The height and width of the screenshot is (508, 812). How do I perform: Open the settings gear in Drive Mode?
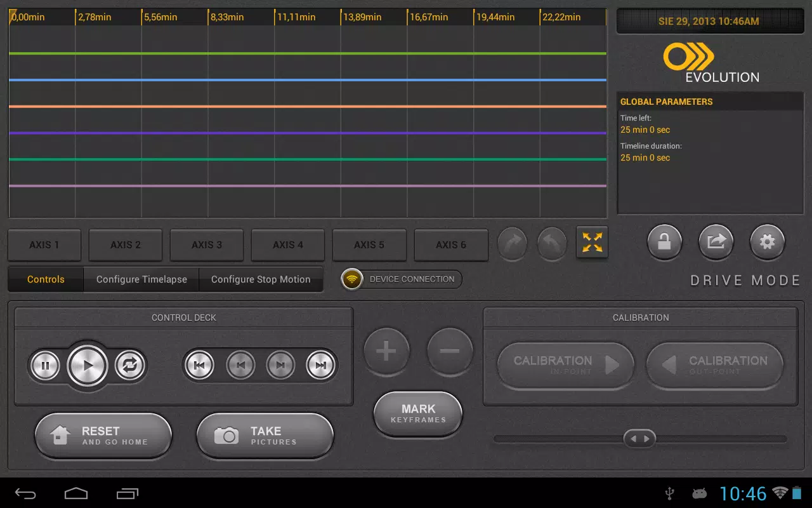[x=767, y=242]
